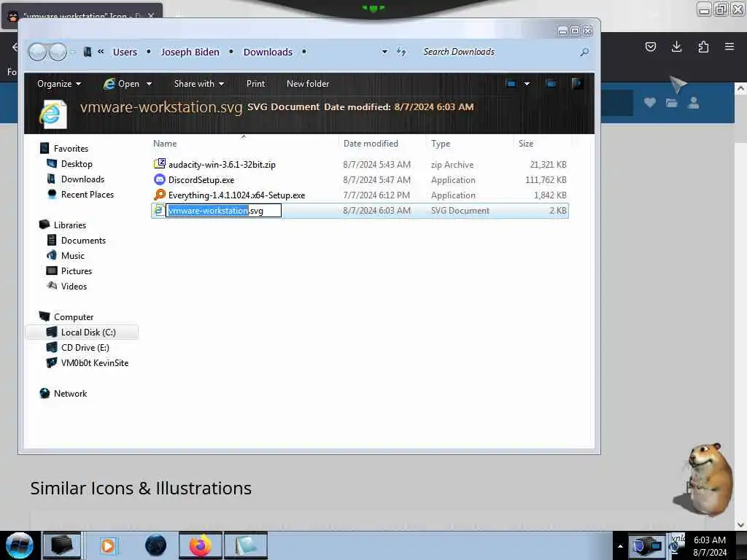Open the dark globe browser taskbar icon
Image resolution: width=747 pixels, height=560 pixels.
click(156, 545)
